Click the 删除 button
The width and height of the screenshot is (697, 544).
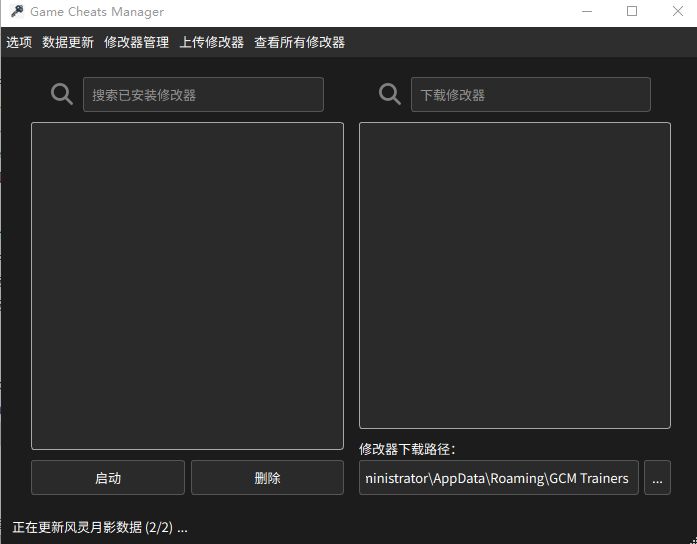(x=267, y=478)
